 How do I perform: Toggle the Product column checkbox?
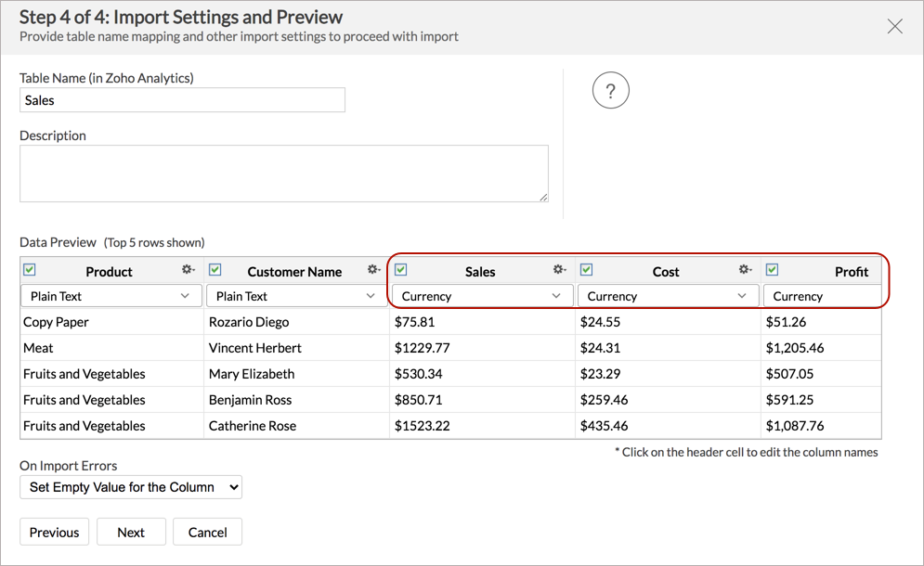click(29, 269)
